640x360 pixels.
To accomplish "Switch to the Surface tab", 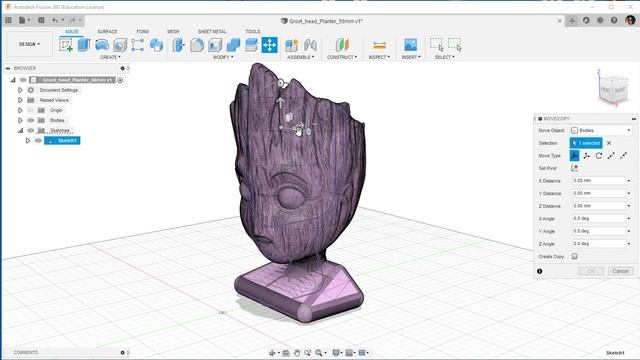I will click(107, 31).
